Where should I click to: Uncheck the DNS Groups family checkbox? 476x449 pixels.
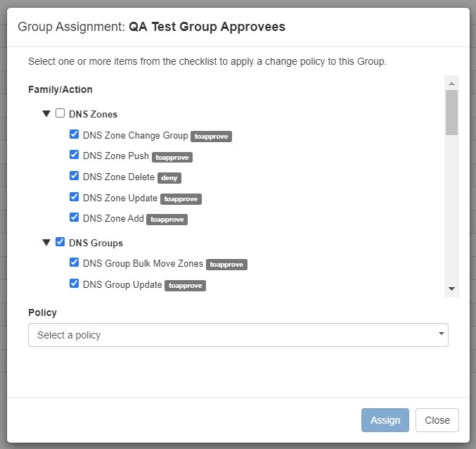pyautogui.click(x=60, y=242)
